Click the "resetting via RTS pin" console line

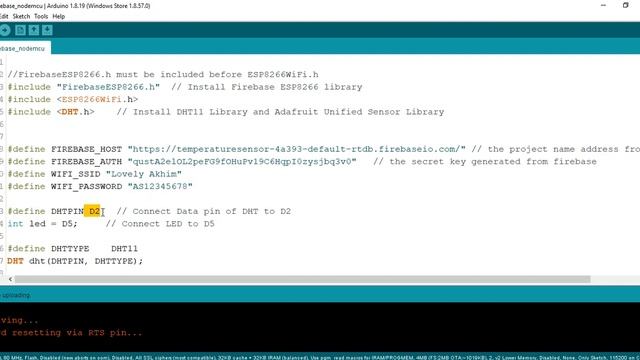(x=71, y=333)
